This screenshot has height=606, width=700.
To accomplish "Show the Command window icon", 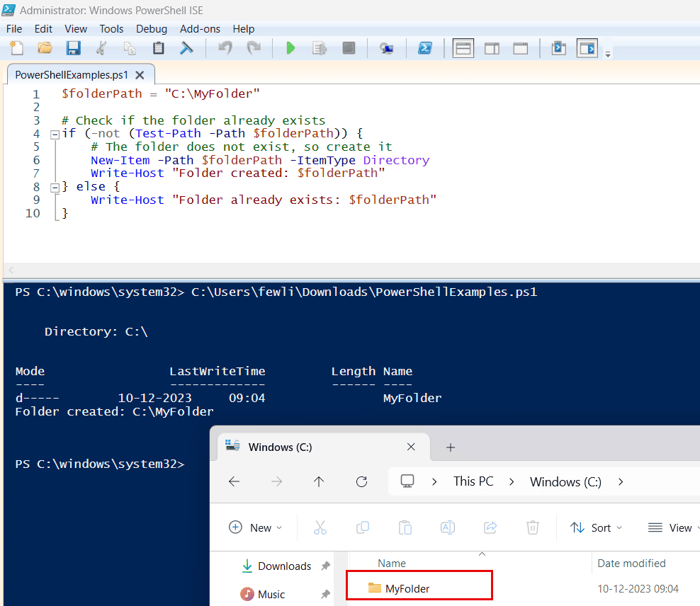I will pyautogui.click(x=558, y=47).
